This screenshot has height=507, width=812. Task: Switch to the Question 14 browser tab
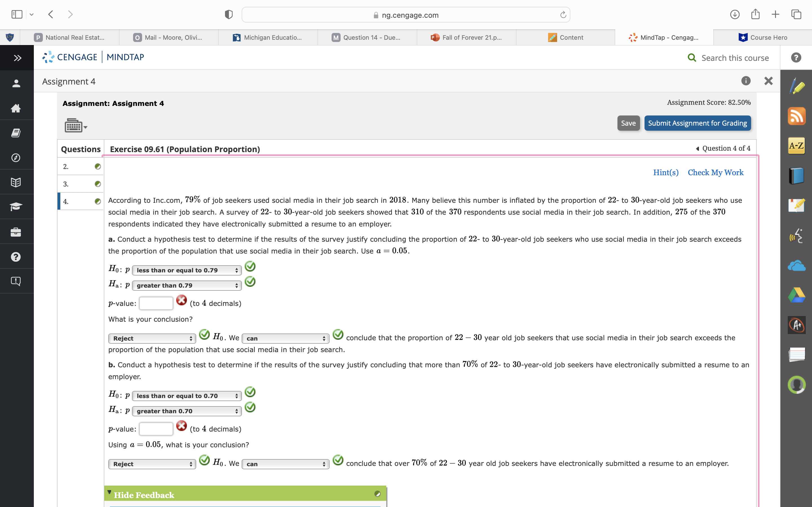click(367, 37)
